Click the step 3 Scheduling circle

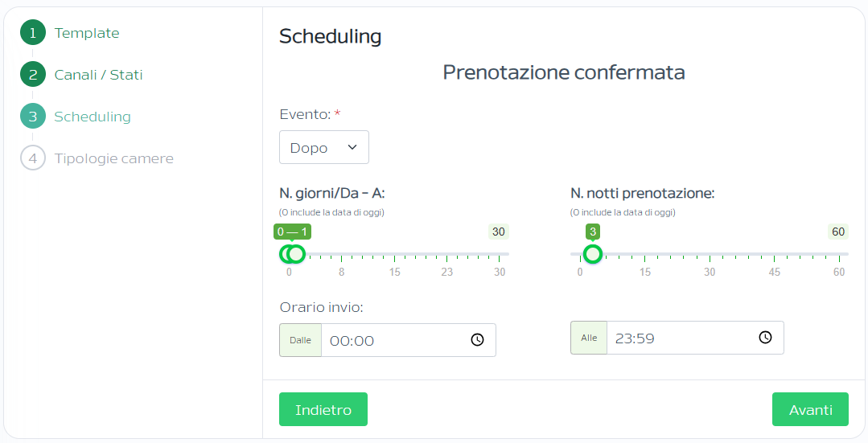(x=33, y=116)
